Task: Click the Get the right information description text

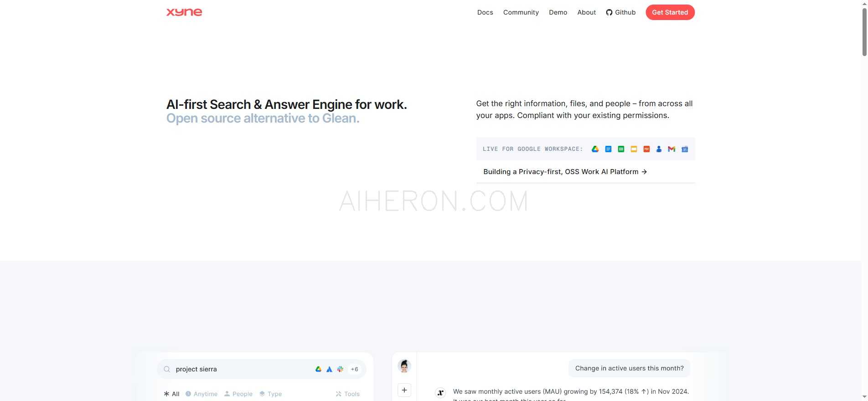Action: [x=584, y=109]
